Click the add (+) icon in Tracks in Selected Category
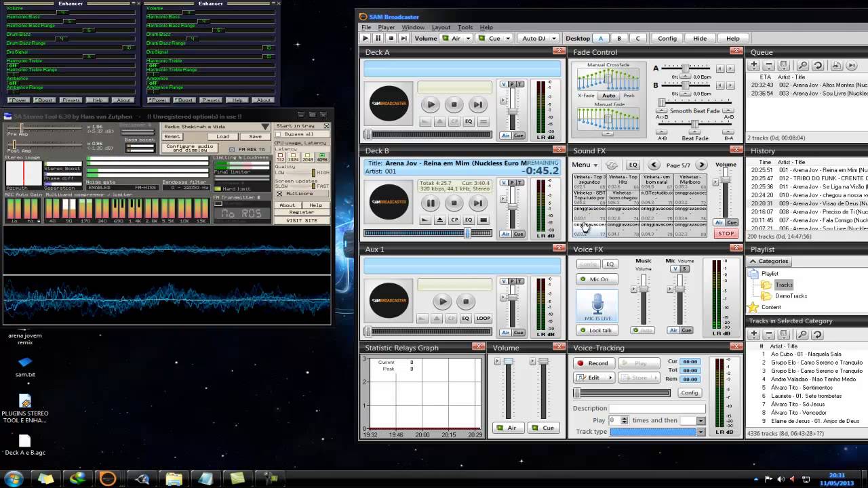868x488 pixels. click(x=753, y=335)
